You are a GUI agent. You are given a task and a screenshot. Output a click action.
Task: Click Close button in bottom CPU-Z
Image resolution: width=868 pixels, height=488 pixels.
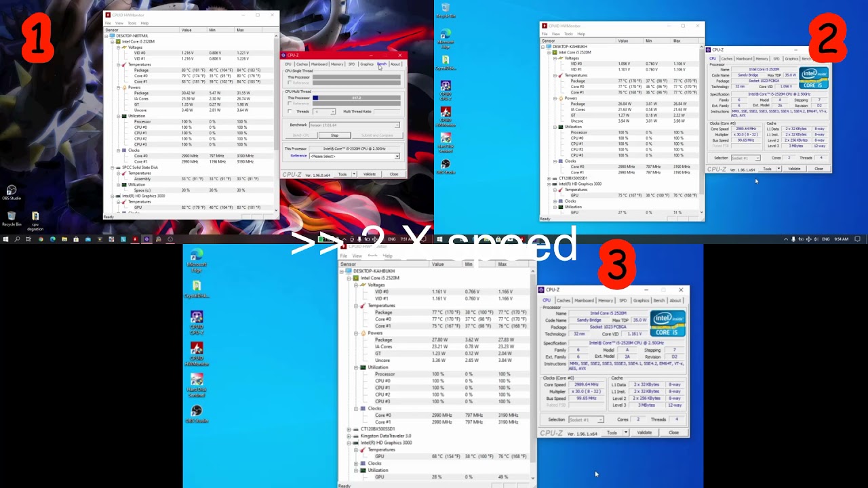tap(673, 432)
